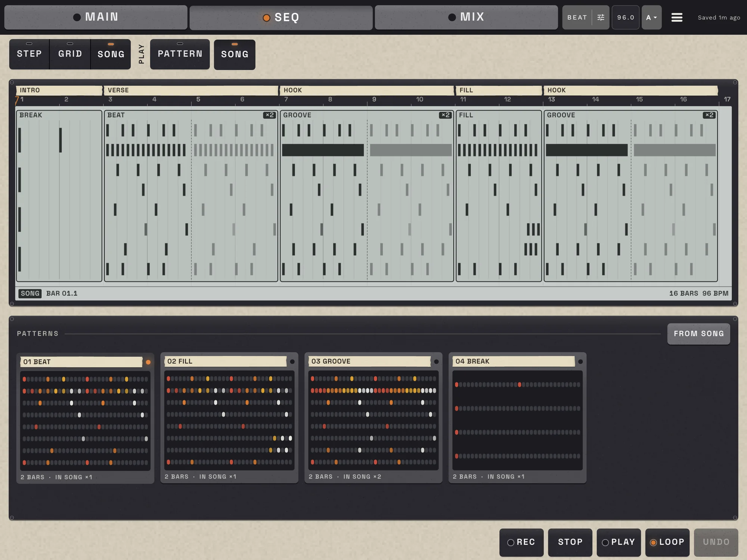
Task: Select the FILL section marker
Action: pyautogui.click(x=499, y=90)
